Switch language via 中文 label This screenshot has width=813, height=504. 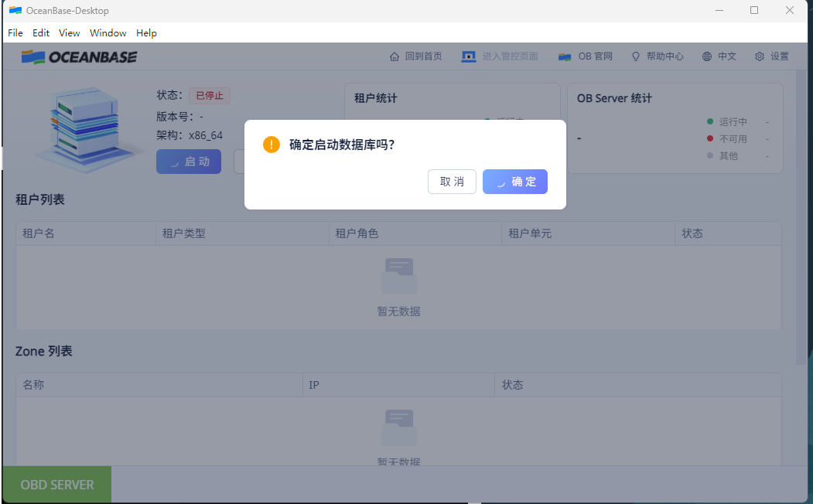coord(727,56)
